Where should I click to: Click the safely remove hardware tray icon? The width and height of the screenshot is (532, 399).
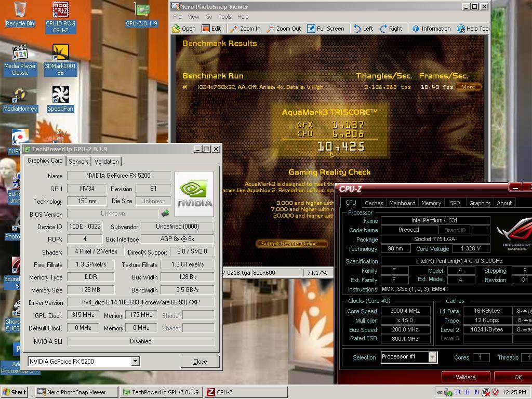click(x=448, y=392)
